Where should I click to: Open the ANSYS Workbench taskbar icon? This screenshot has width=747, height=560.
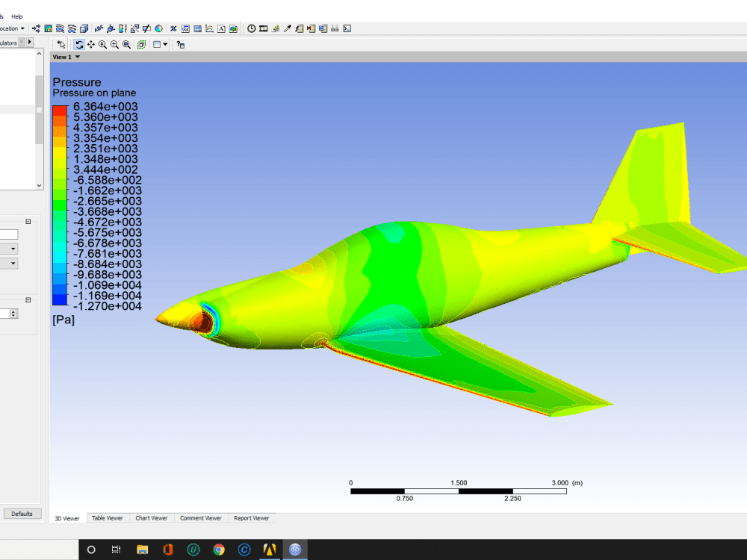(x=270, y=550)
